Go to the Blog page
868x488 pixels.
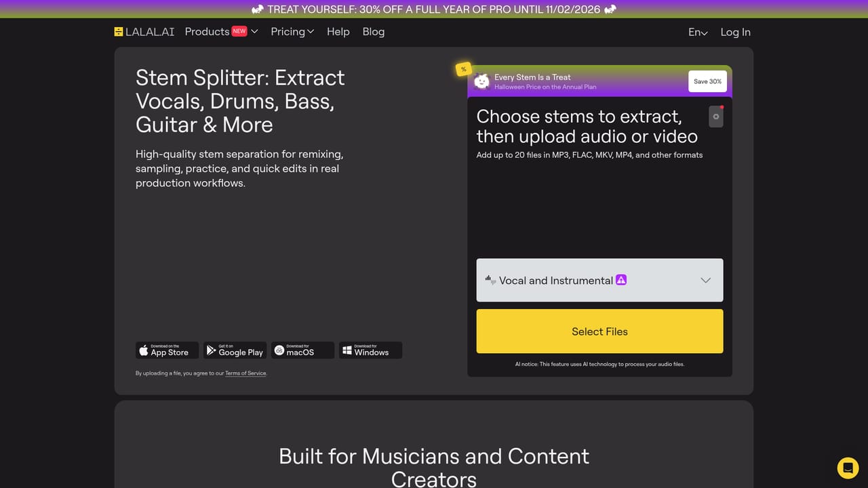pyautogui.click(x=374, y=32)
